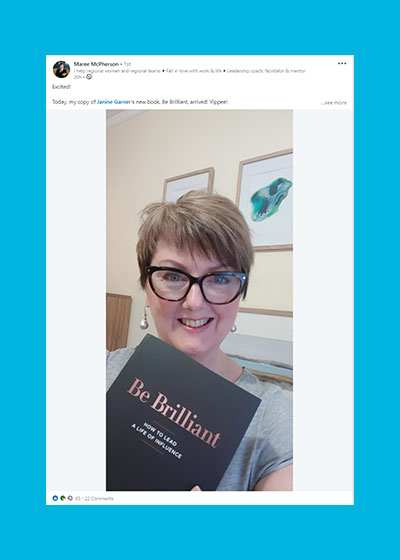The image size is (400, 560).
Task: Click the profile headline about regional women
Action: [x=190, y=71]
